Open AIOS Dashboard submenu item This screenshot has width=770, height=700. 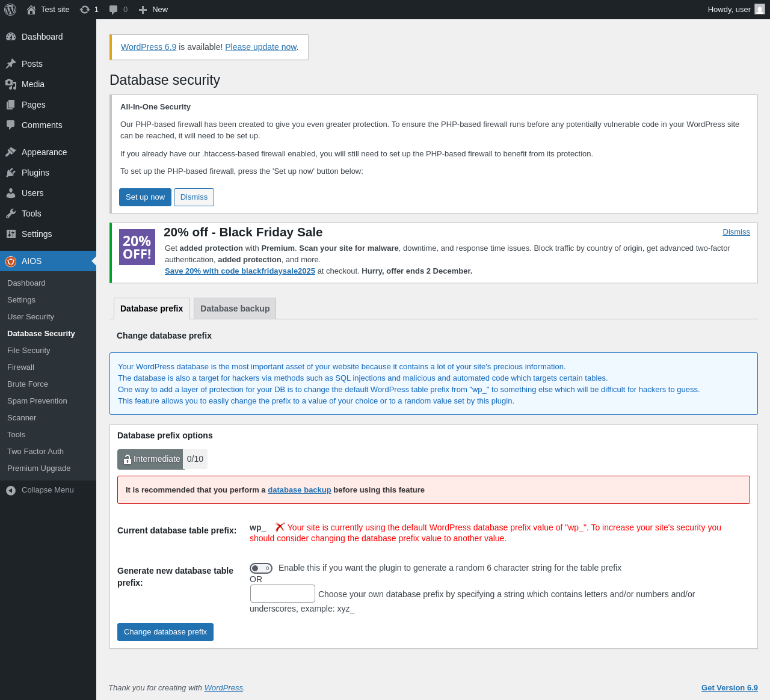coord(26,283)
